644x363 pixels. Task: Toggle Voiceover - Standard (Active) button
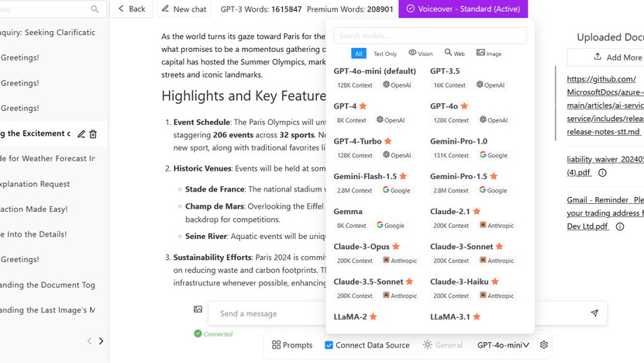click(x=463, y=9)
